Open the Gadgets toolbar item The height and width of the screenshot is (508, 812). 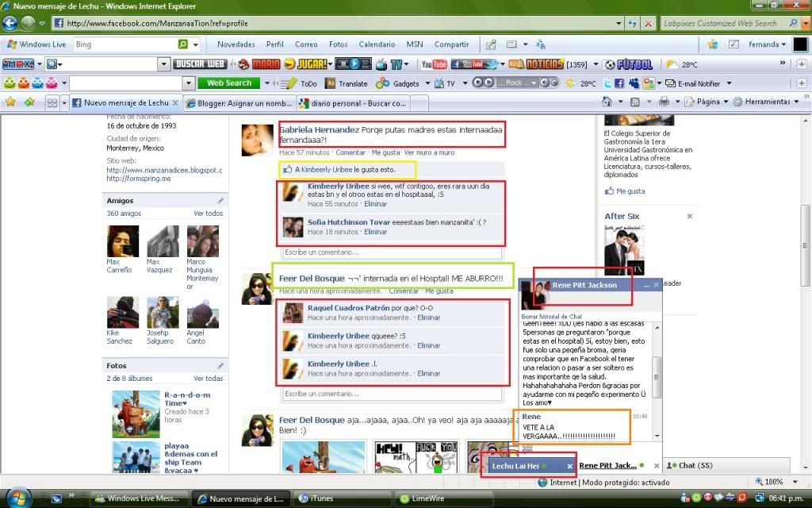(x=405, y=82)
